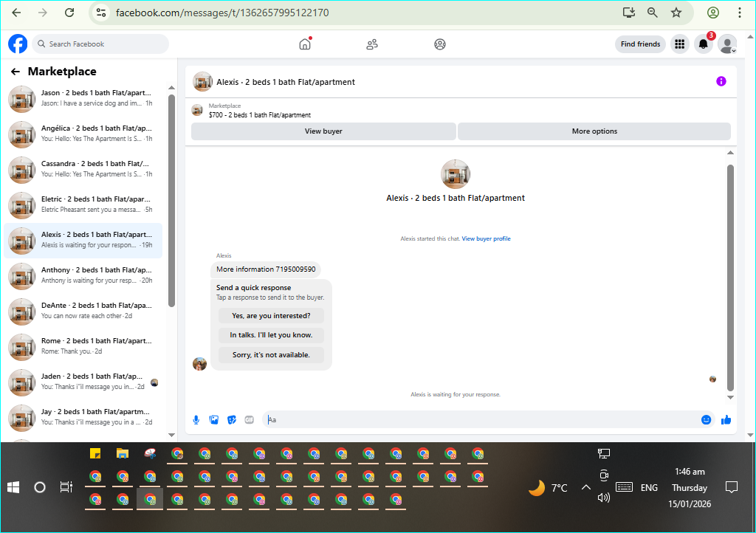This screenshot has height=533, width=756.
Task: Open the purple conversation information icon
Action: [721, 81]
